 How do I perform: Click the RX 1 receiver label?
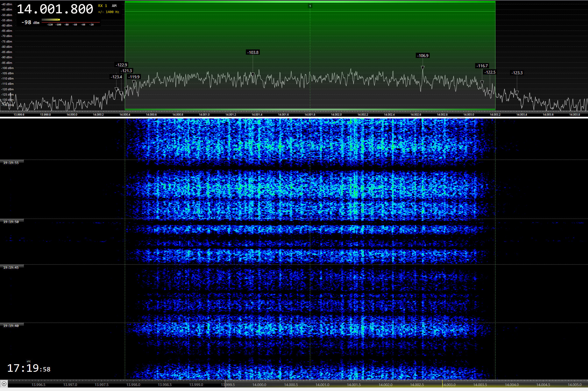coord(102,6)
